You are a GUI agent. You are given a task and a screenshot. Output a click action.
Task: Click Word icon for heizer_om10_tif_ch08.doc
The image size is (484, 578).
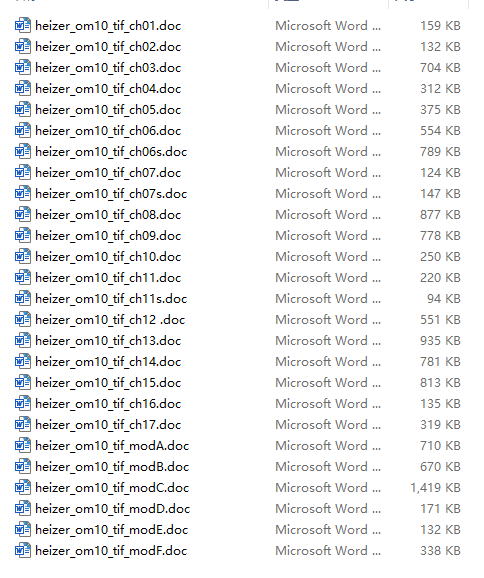(22, 215)
